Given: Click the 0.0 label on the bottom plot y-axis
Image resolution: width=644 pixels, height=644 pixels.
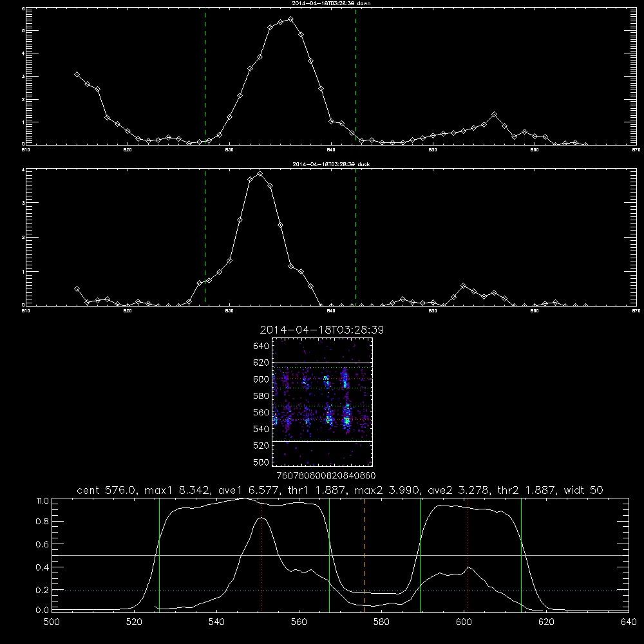Looking at the screenshot, I should pyautogui.click(x=43, y=611).
